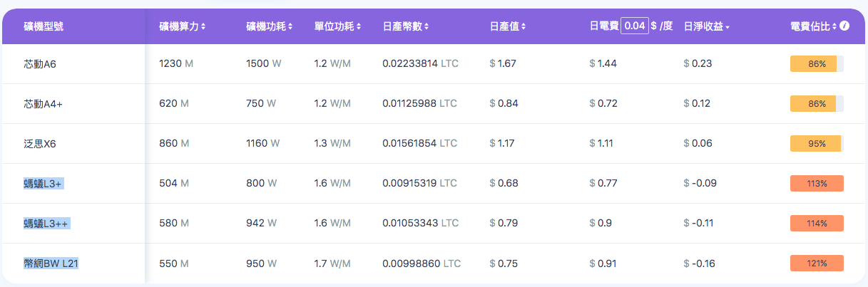Select daily electricity cost $ 0.72
Screen dimensions: 868x287
pos(604,103)
